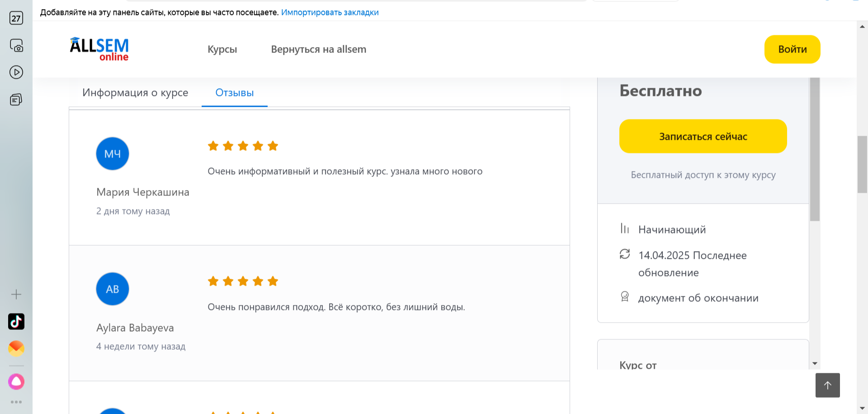Switch to Информация о курсе tab
The height and width of the screenshot is (414, 868).
pos(135,93)
